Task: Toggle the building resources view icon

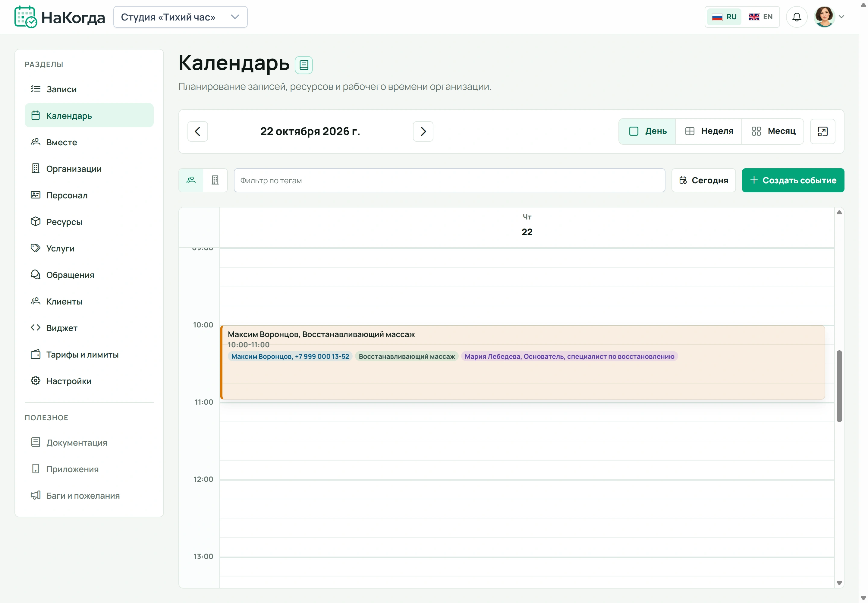Action: point(215,180)
